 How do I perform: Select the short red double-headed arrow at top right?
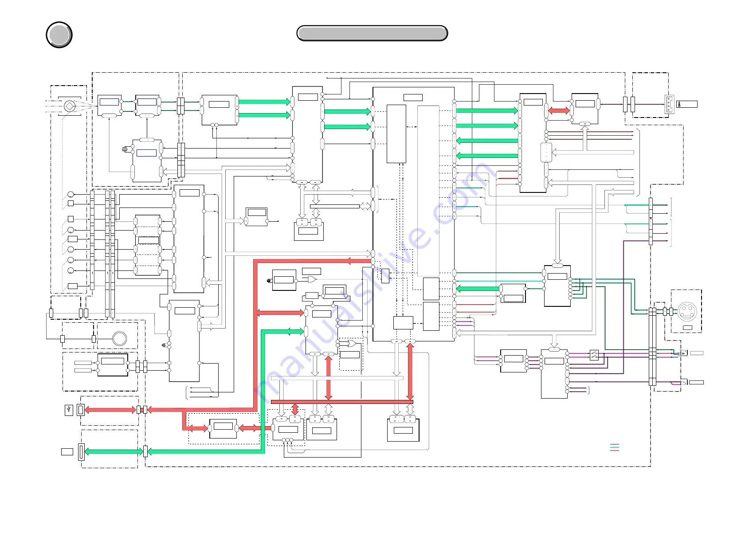click(559, 111)
